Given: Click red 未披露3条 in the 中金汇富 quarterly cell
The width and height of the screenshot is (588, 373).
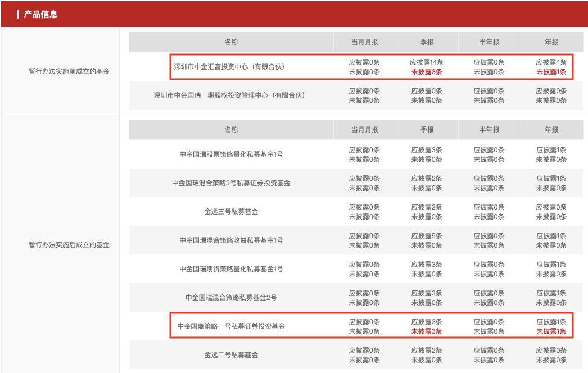Looking at the screenshot, I should coord(427,71).
